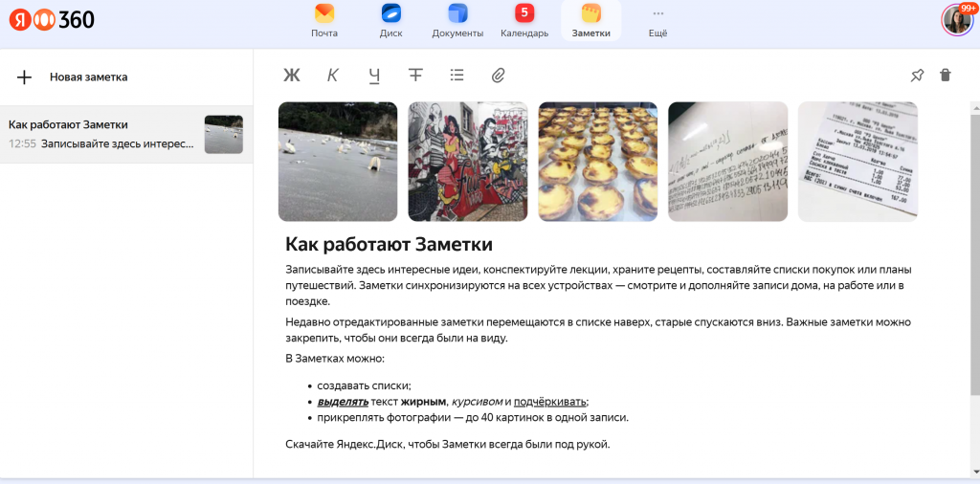This screenshot has width=980, height=484.
Task: Click the heading Как работают Заметки in editor
Action: (389, 244)
